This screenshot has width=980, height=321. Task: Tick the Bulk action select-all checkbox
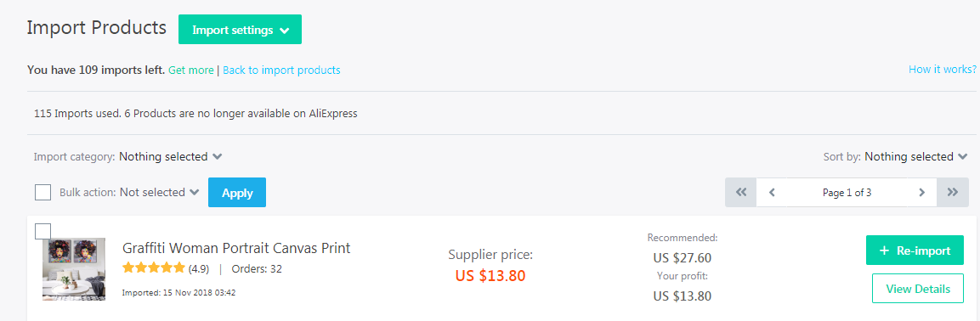(x=43, y=193)
